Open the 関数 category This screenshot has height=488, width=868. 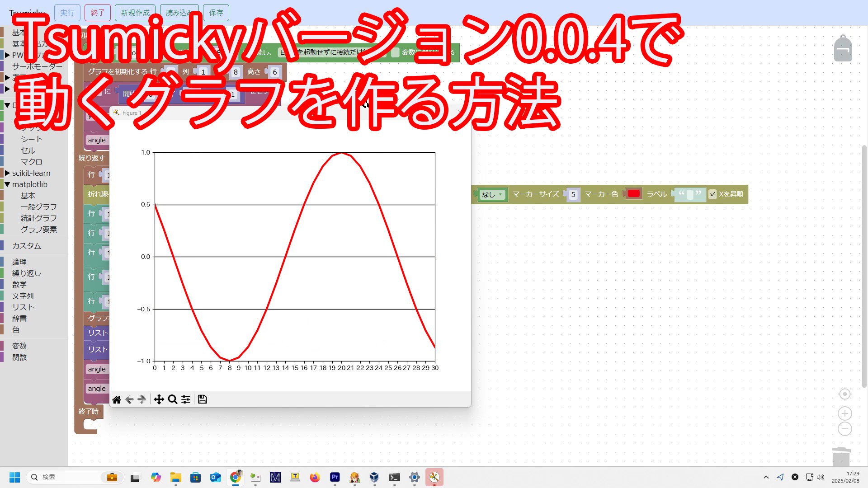(19, 357)
